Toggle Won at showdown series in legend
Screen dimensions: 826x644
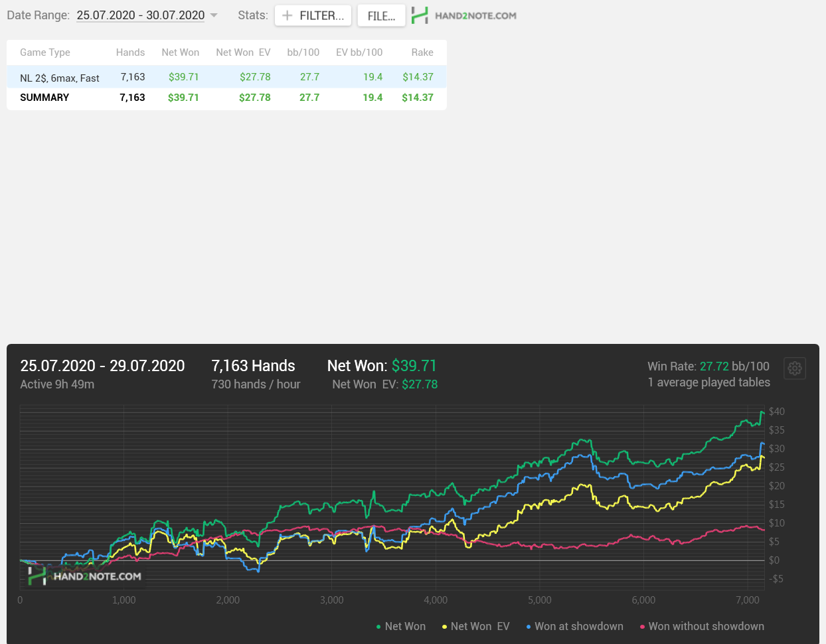575,626
